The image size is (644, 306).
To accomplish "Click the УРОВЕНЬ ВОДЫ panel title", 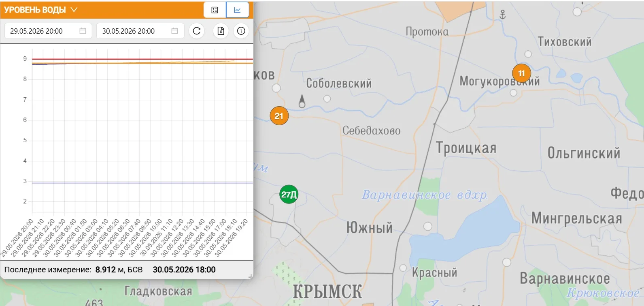I will pos(35,10).
